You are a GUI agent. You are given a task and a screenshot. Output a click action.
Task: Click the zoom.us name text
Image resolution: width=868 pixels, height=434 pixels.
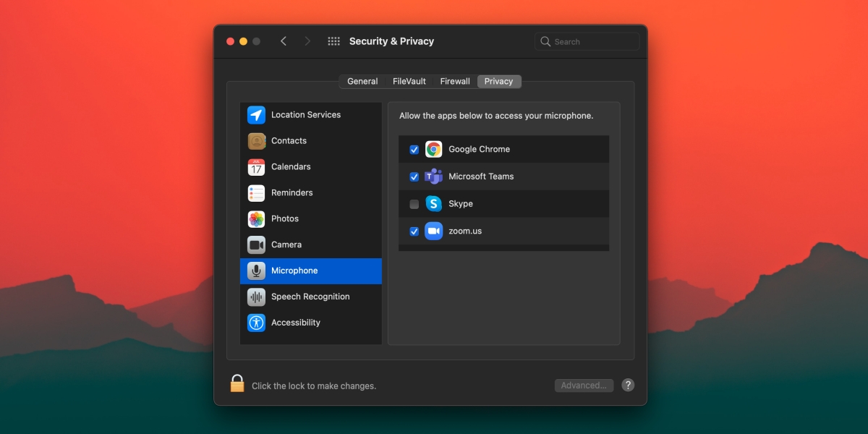(465, 231)
